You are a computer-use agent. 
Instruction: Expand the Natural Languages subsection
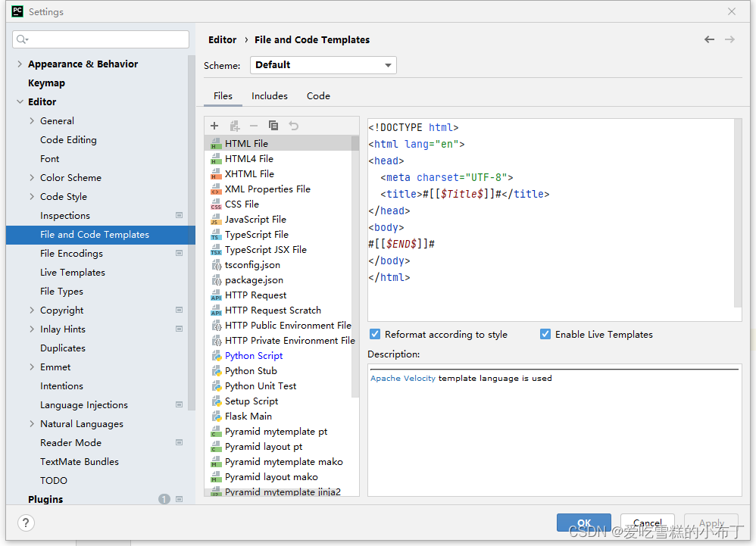(x=32, y=423)
